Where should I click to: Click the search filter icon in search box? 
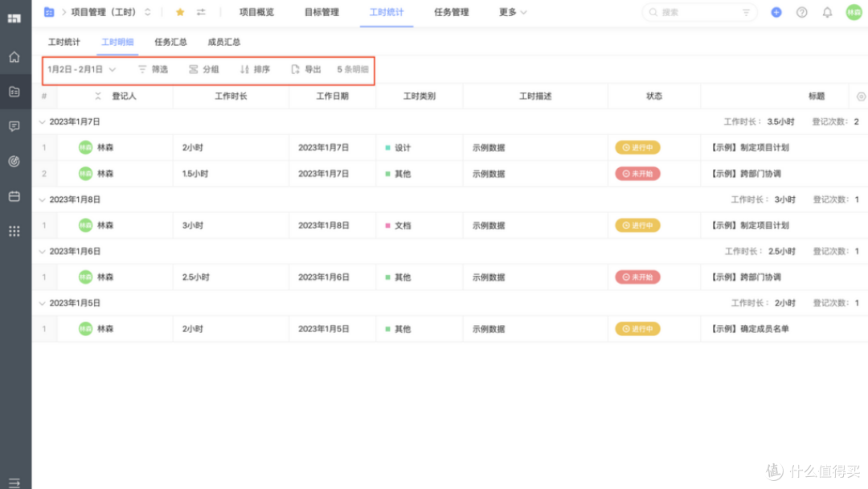pos(746,12)
